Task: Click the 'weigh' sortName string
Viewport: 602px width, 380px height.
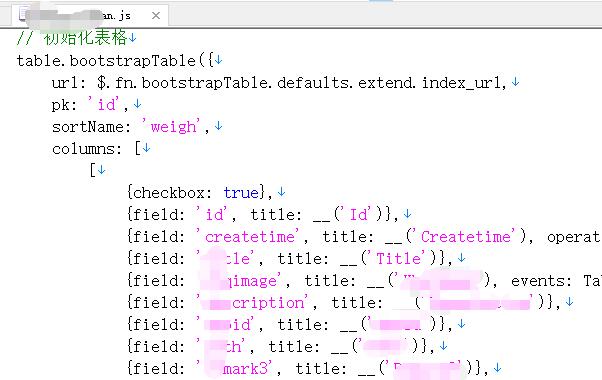Action: (x=172, y=127)
